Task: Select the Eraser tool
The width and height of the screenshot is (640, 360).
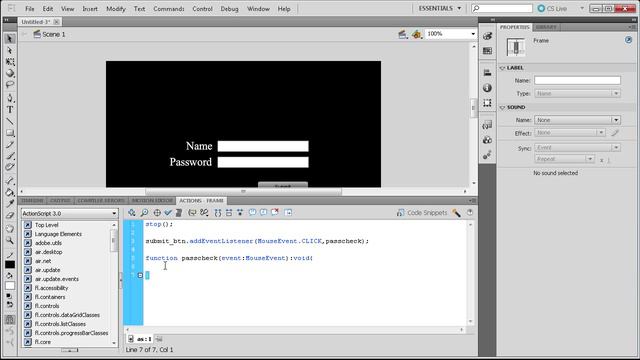Action: (x=10, y=216)
